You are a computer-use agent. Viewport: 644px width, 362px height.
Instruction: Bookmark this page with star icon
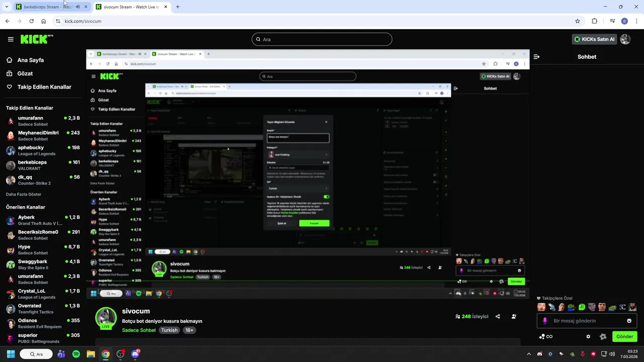(x=578, y=21)
